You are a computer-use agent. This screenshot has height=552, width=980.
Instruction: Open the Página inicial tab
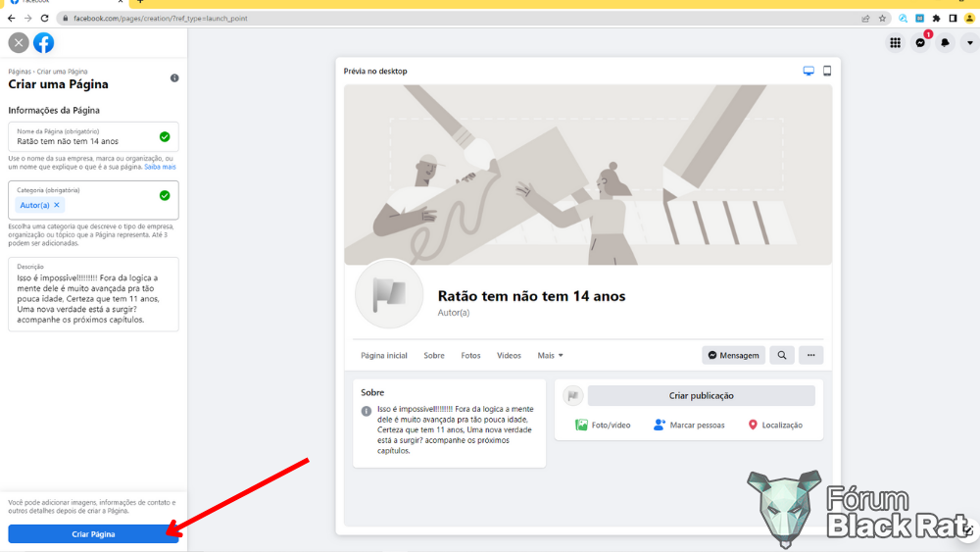384,355
